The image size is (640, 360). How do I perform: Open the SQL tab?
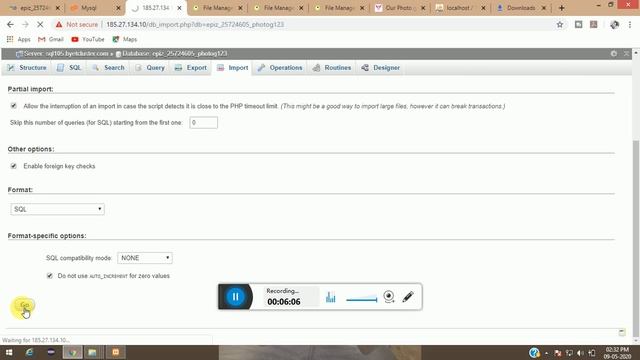pos(69,68)
